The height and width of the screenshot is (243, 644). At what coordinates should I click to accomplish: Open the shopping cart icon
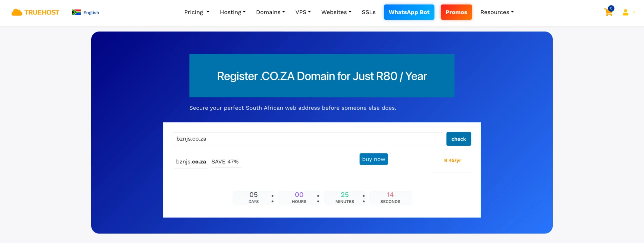(608, 12)
